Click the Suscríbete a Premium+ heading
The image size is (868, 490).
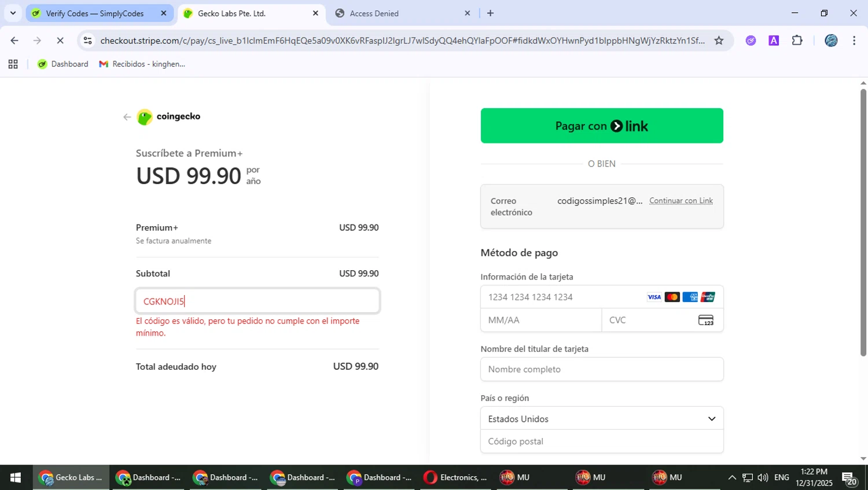pyautogui.click(x=189, y=153)
